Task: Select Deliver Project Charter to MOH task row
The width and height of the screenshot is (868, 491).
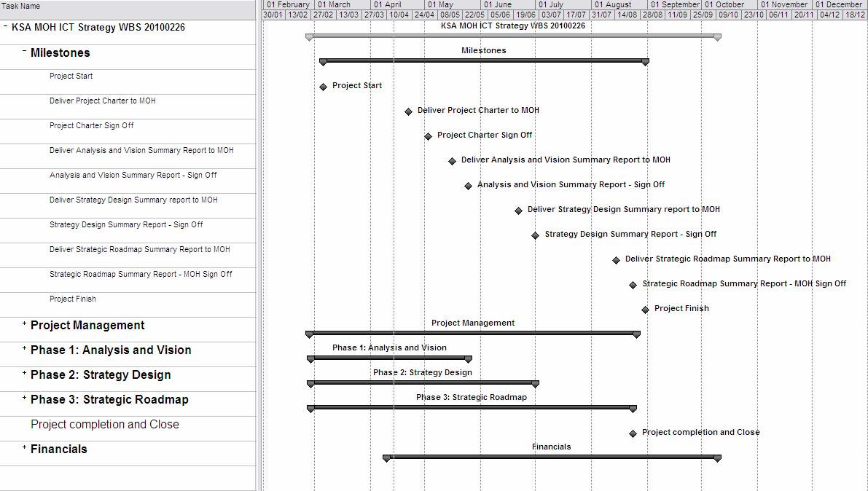Action: click(128, 107)
